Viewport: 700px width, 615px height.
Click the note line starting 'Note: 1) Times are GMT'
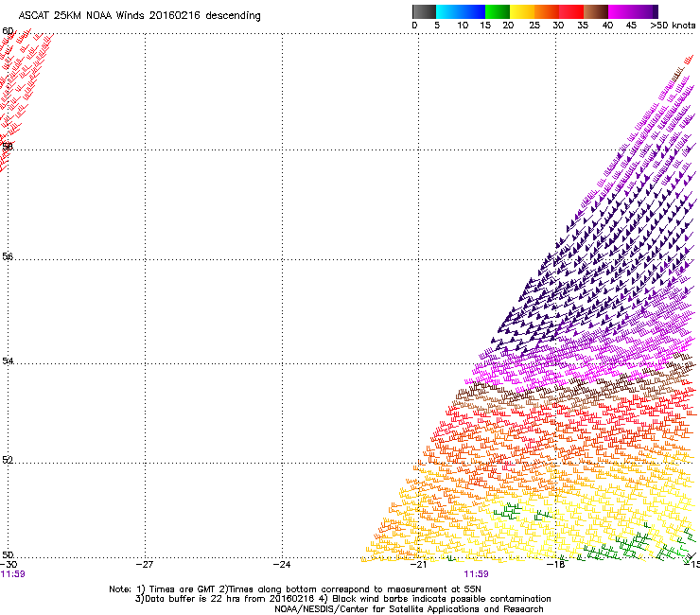(295, 589)
